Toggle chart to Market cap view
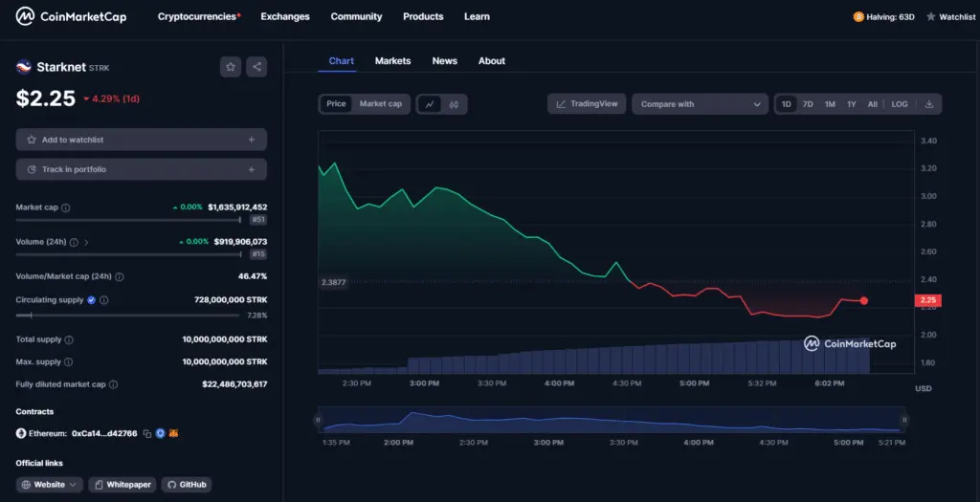 pyautogui.click(x=380, y=104)
